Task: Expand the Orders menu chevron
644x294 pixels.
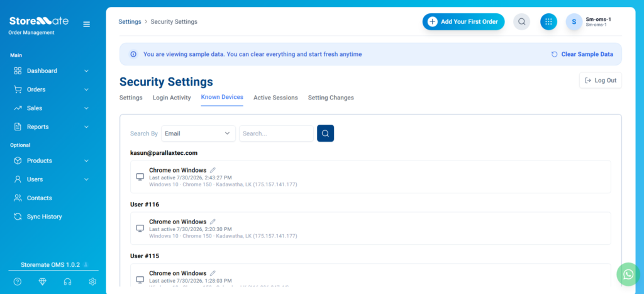Action: pos(86,89)
